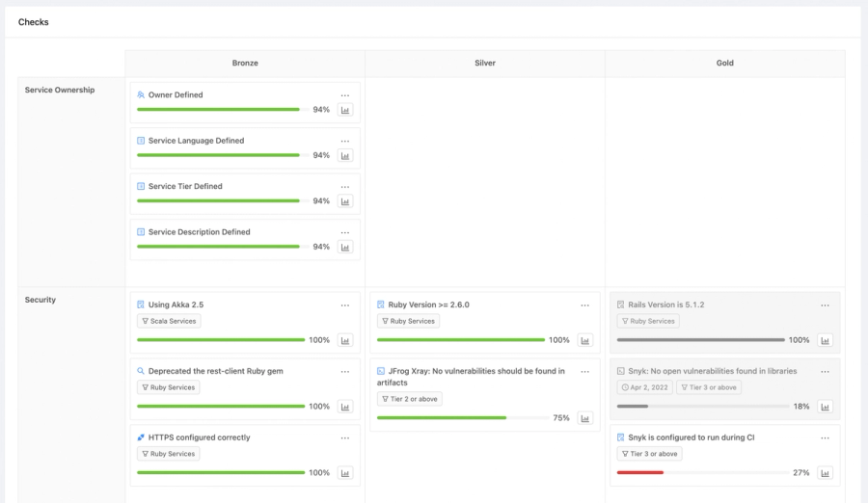The image size is (868, 503).
Task: Click the icon beside Snyk is configured to run during CI
Action: pos(620,437)
